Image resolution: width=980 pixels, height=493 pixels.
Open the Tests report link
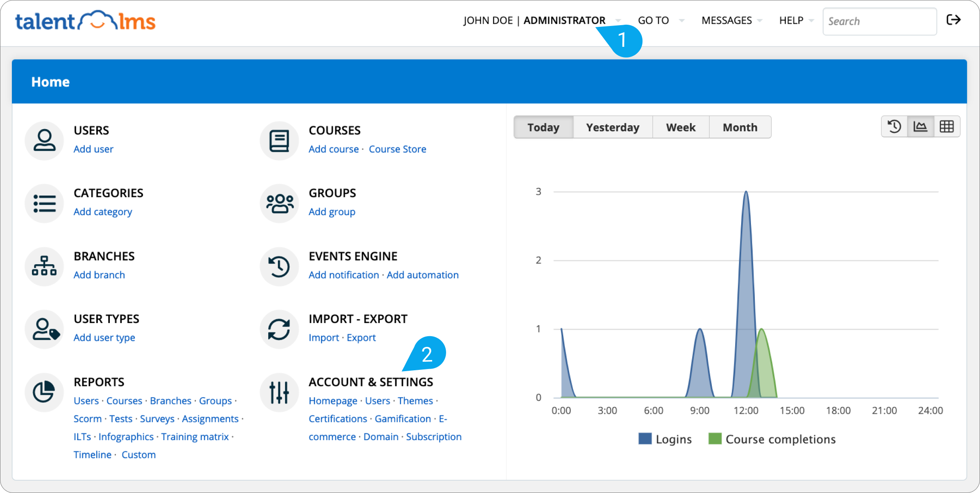[x=121, y=419]
